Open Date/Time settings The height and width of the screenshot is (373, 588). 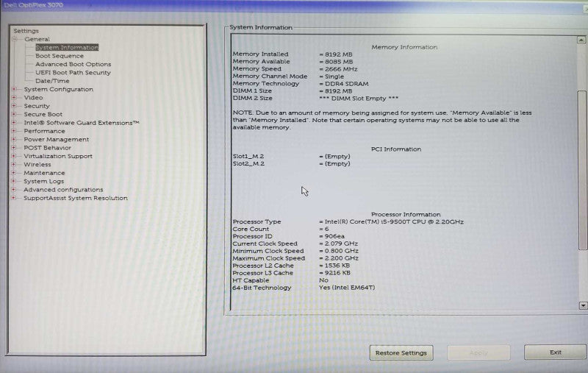tap(52, 81)
